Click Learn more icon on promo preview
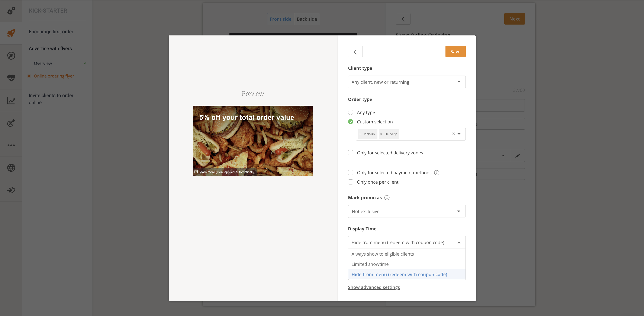 pos(196,172)
